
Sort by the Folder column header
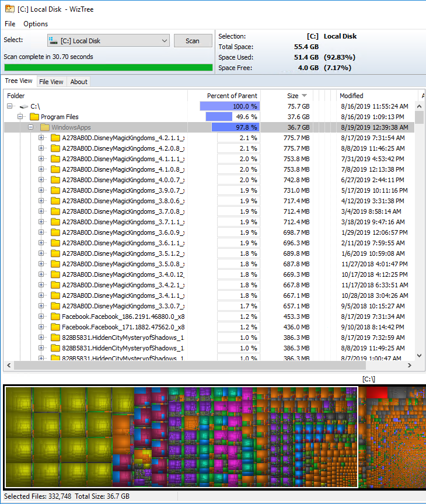[x=96, y=96]
